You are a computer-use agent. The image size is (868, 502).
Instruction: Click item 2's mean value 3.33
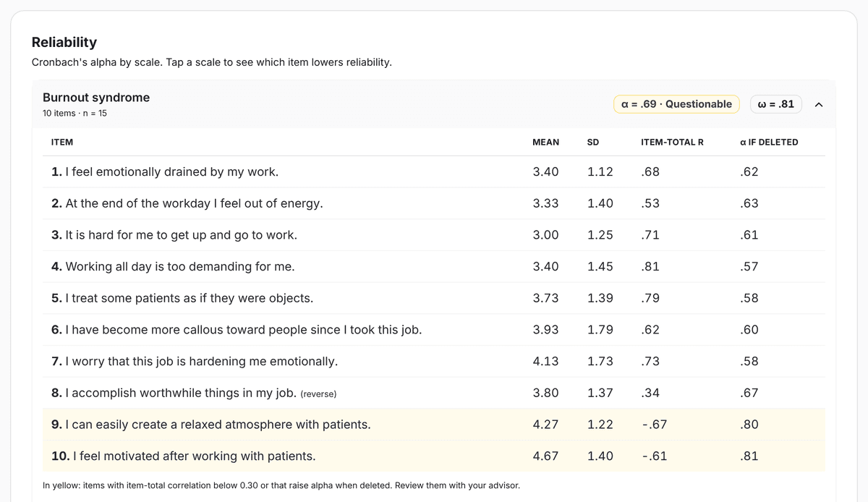(x=545, y=203)
